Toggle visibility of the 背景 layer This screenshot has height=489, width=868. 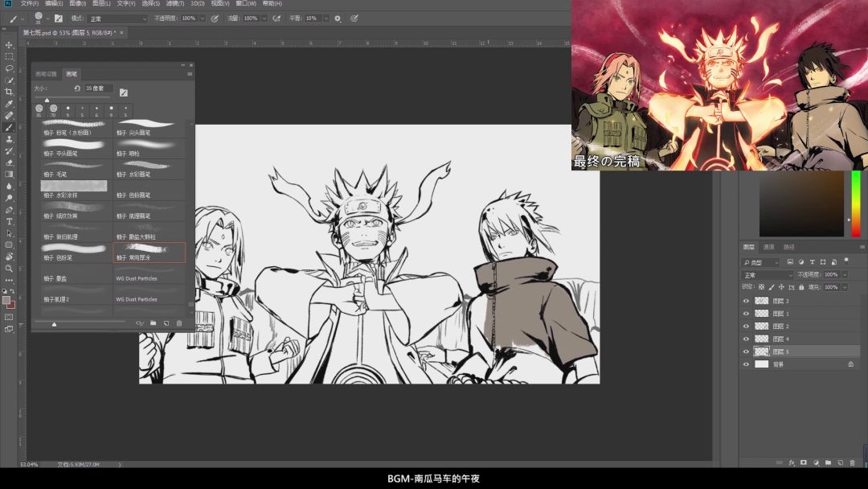(x=746, y=364)
